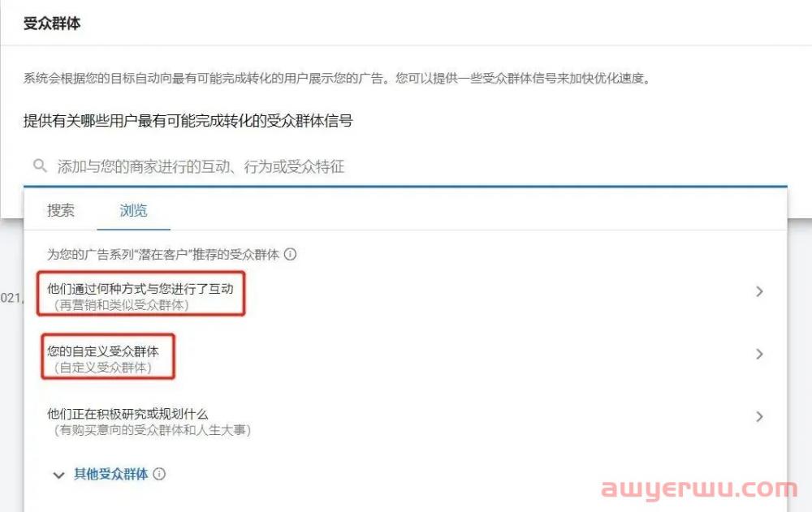This screenshot has width=812, height=512.
Task: Click info icon next to 其他受众群体
Action: pos(159,474)
